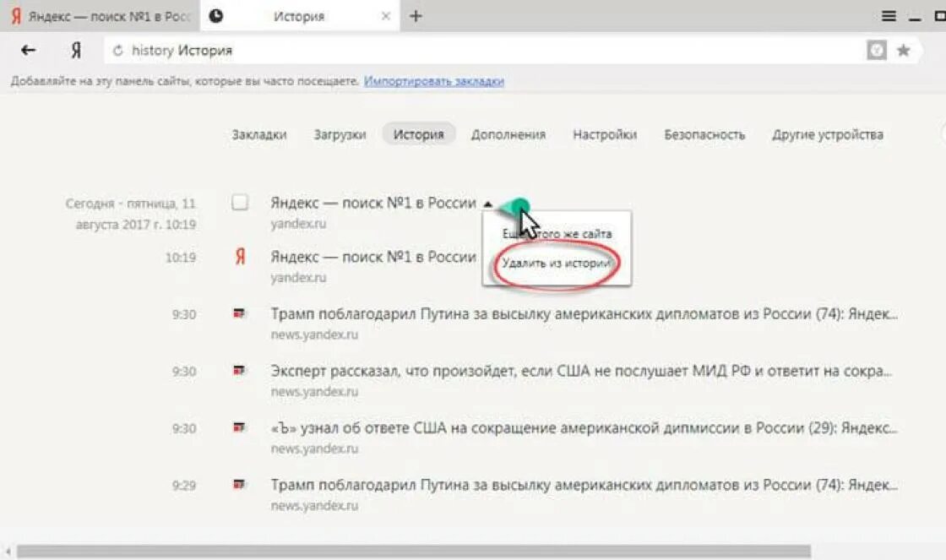Screen dimensions: 946x560
Task: Minimize the browser window
Action: click(915, 19)
